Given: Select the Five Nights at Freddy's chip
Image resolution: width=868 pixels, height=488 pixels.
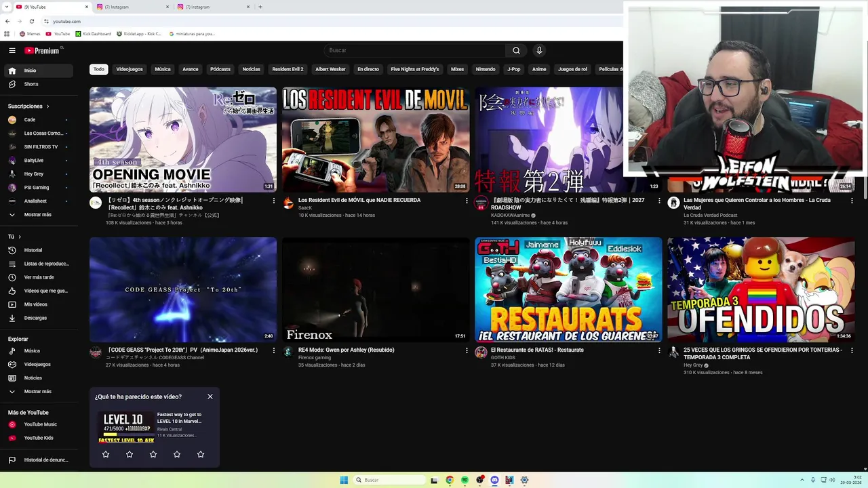Looking at the screenshot, I should pos(415,69).
